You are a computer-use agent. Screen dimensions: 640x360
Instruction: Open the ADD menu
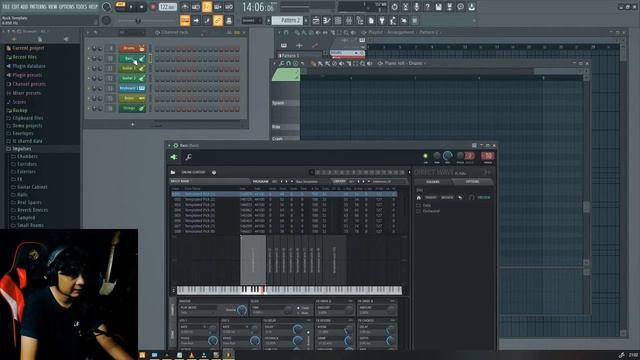click(24, 7)
